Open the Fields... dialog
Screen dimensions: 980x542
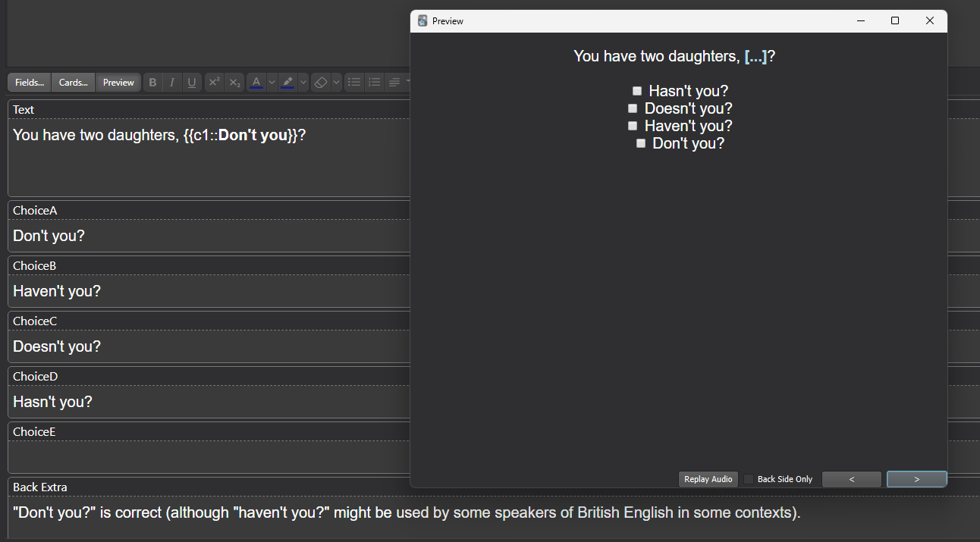pos(29,83)
